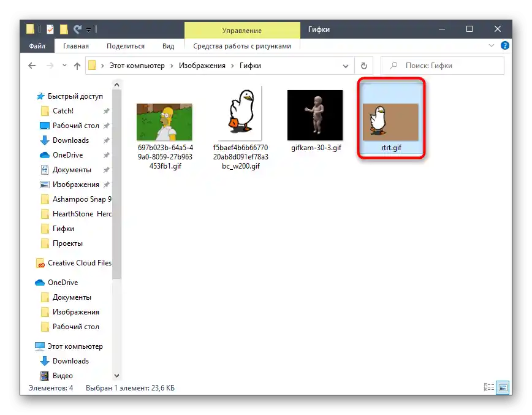
Task: Open the Средства работы с рисунками tab
Action: (x=242, y=46)
